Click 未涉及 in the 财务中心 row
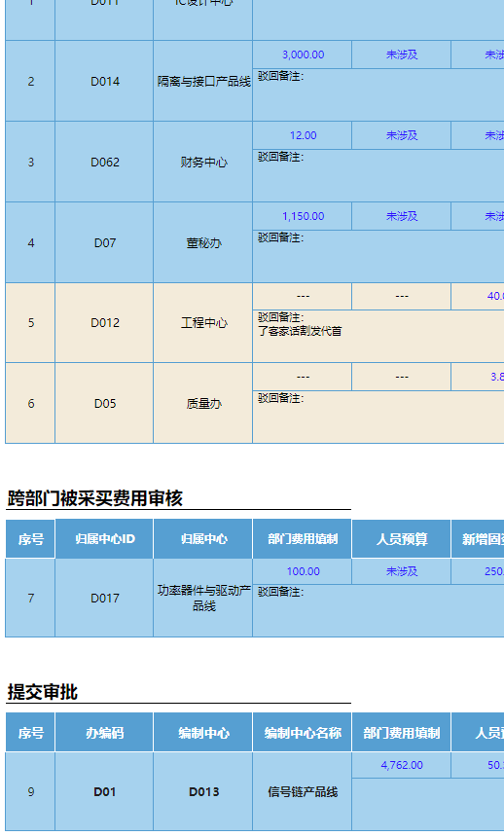Screen dimensions: 504x837 (402, 135)
